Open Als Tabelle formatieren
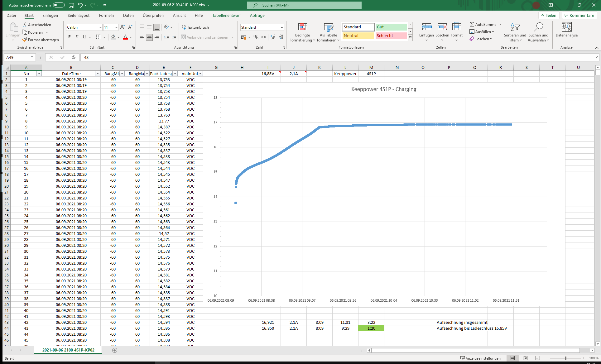Viewport: 601px width, 364px height. tap(328, 32)
